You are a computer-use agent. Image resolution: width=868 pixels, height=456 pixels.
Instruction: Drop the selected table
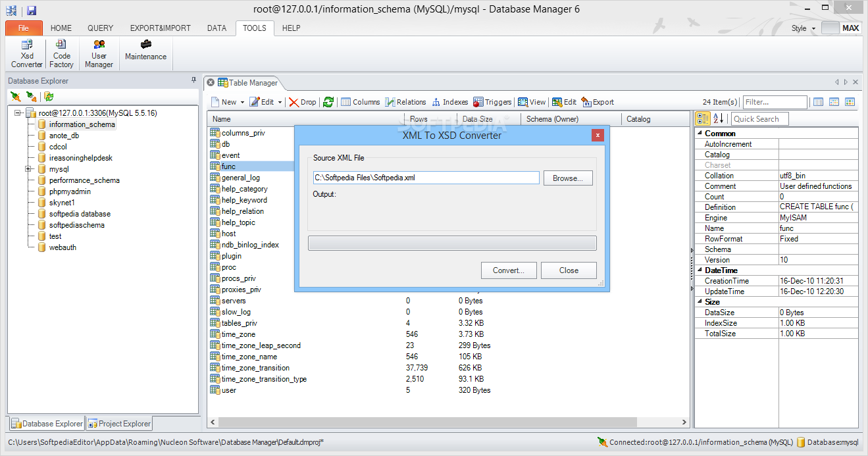pos(303,102)
